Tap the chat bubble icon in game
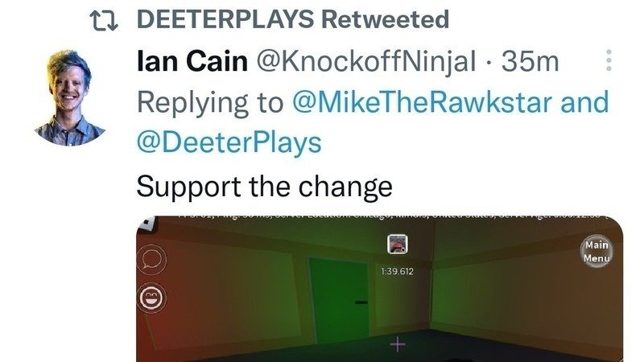The image size is (644, 362). (151, 259)
